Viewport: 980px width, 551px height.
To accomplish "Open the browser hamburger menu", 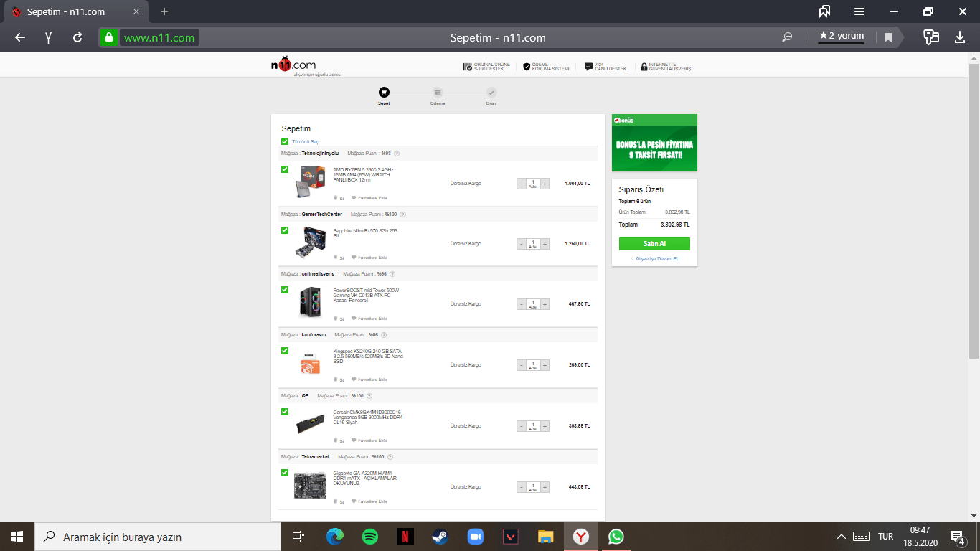I will click(x=859, y=11).
